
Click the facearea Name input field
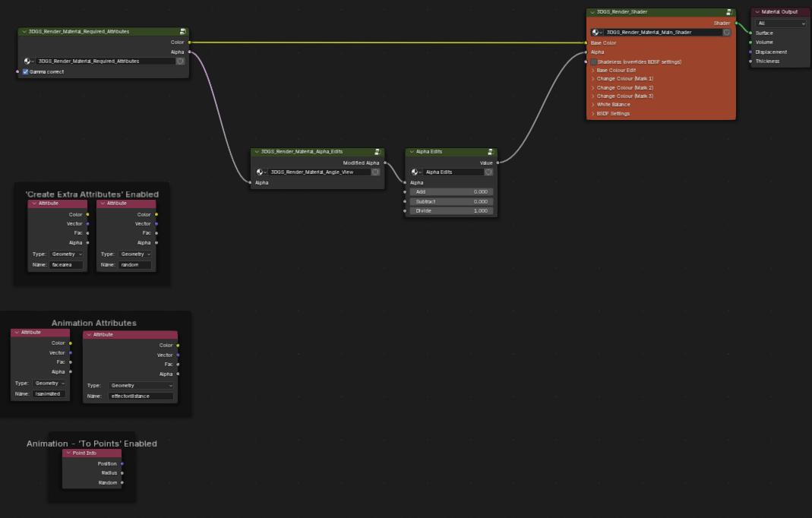click(65, 265)
